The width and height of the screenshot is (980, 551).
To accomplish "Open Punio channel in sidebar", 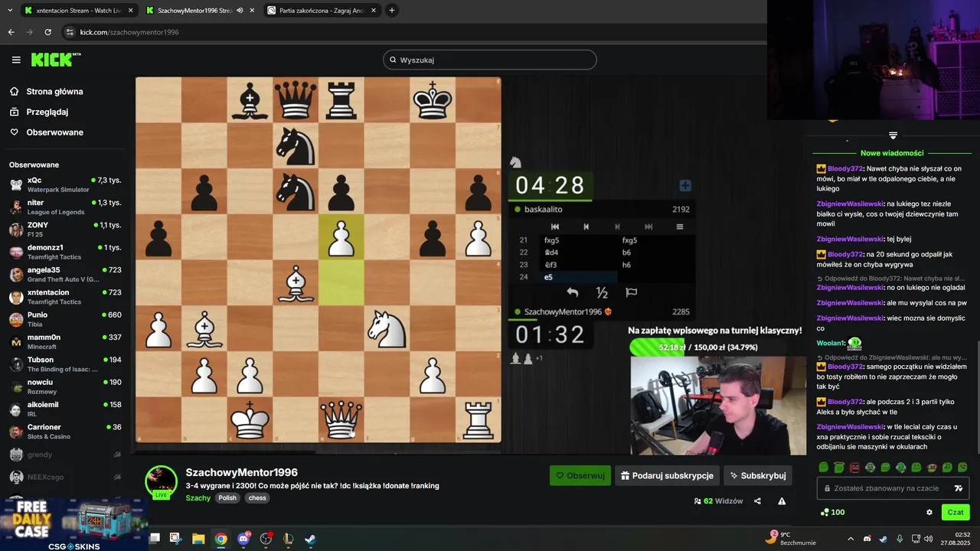I will [x=65, y=319].
